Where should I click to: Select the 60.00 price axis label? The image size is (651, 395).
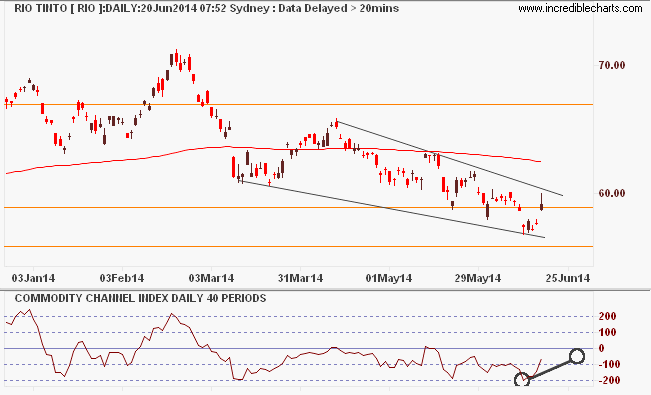pos(612,193)
